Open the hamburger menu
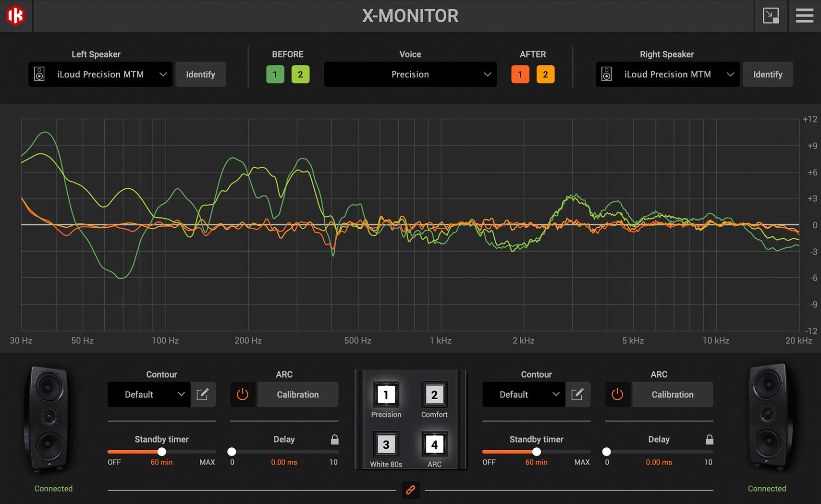821x504 pixels. click(x=804, y=15)
